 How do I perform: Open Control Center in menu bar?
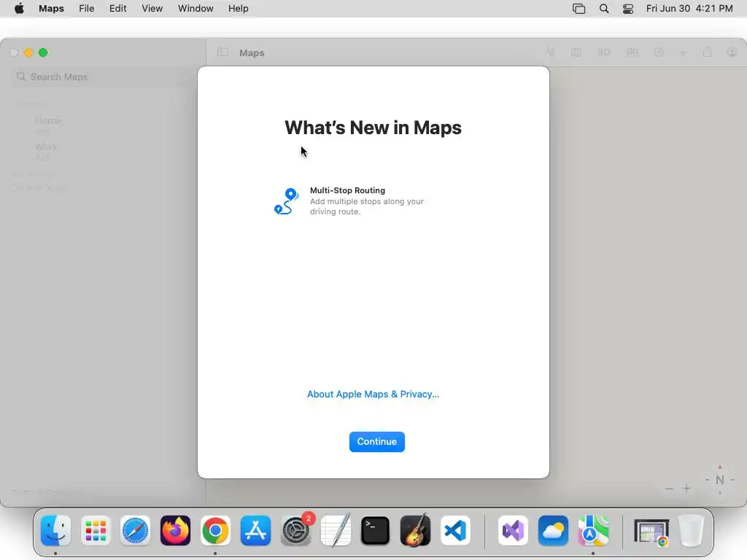tap(628, 9)
